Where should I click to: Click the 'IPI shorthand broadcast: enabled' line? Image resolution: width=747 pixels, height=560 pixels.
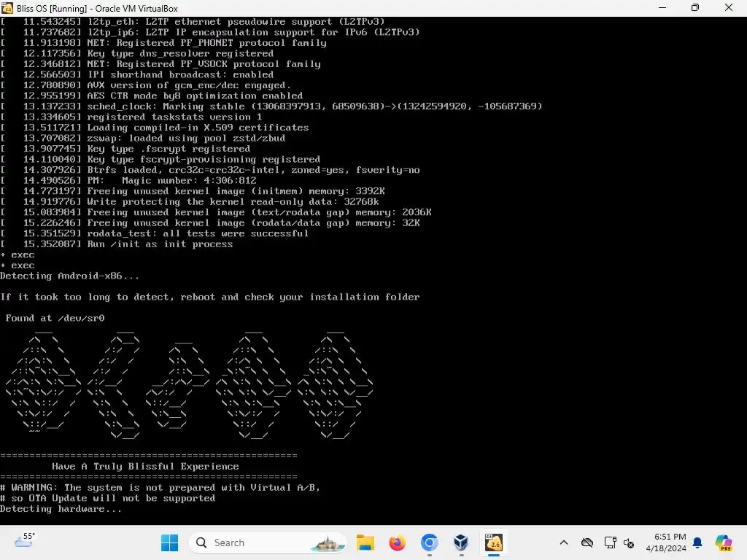(137, 74)
